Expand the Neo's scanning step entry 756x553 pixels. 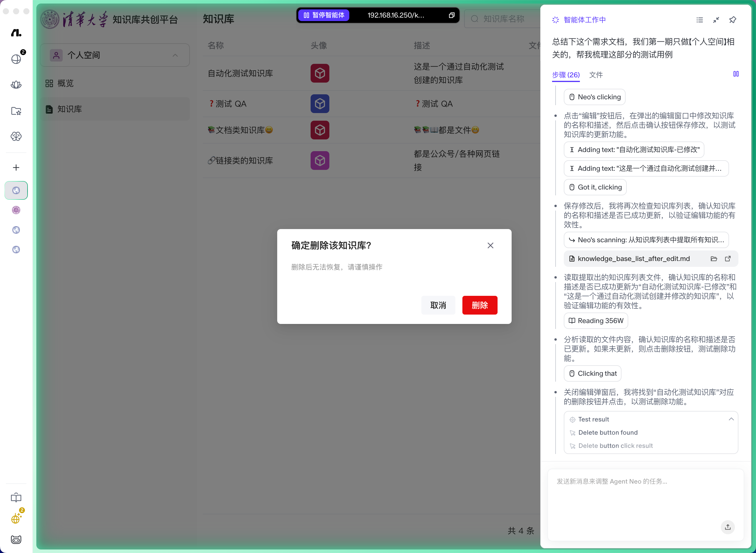(646, 240)
